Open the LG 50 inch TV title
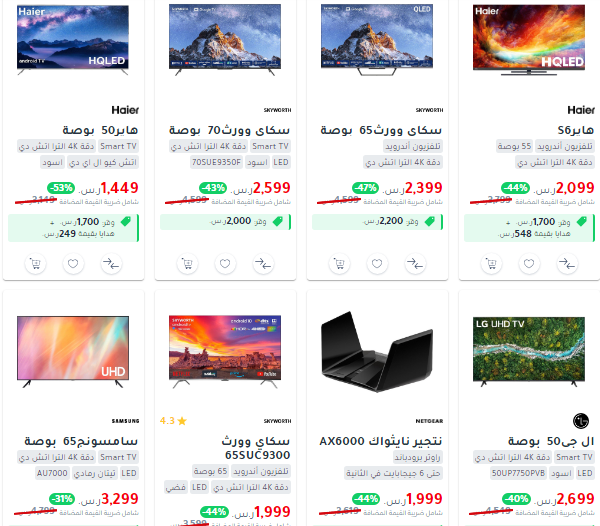Image resolution: width=600 pixels, height=526 pixels. [551, 441]
